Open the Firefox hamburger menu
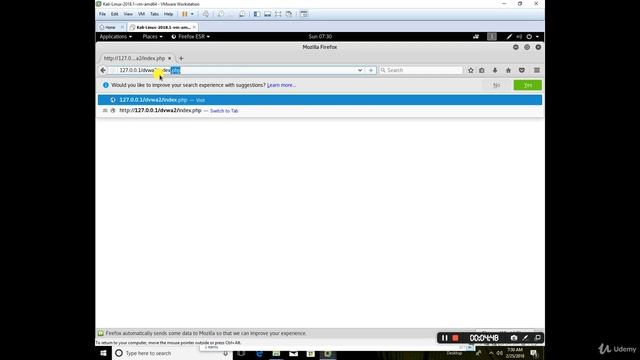Viewport: 640px width, 360px height. [x=537, y=70]
